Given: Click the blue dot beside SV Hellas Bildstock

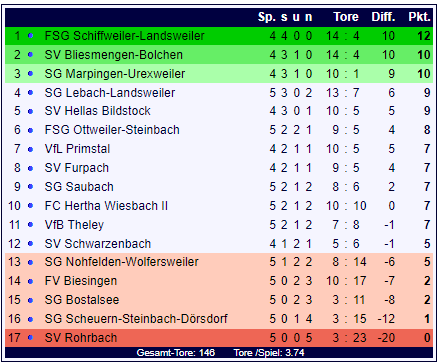Looking at the screenshot, I should [x=30, y=111].
